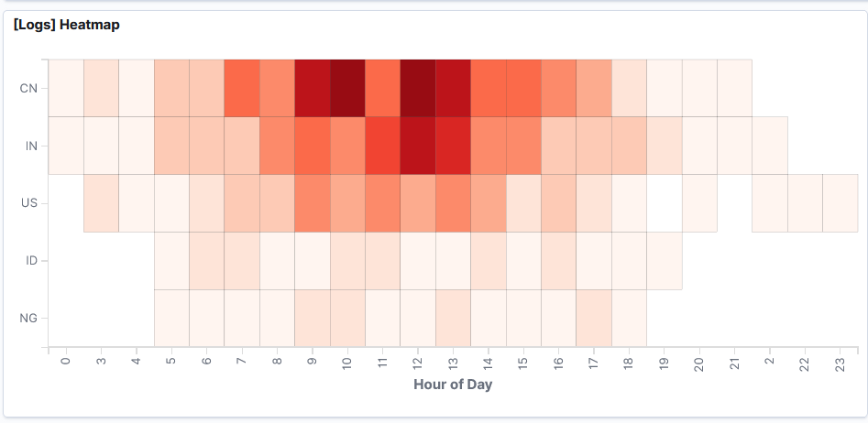Click the CN label on the y-axis
The height and width of the screenshot is (423, 868).
(27, 89)
